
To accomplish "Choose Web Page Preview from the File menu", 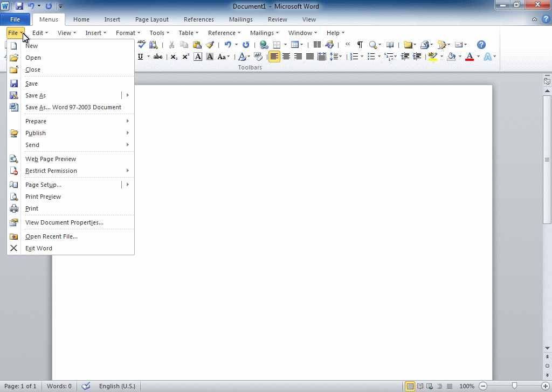I will coord(50,159).
